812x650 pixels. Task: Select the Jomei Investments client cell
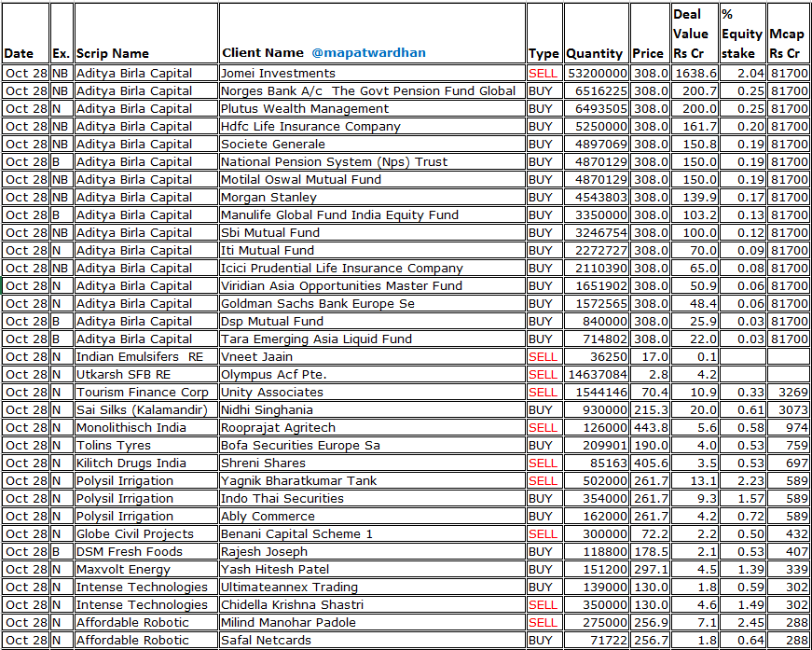tap(372, 73)
